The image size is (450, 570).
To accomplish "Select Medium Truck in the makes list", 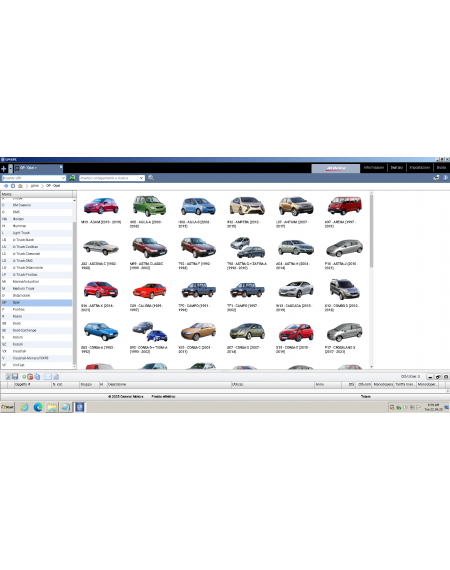I will (x=36, y=289).
